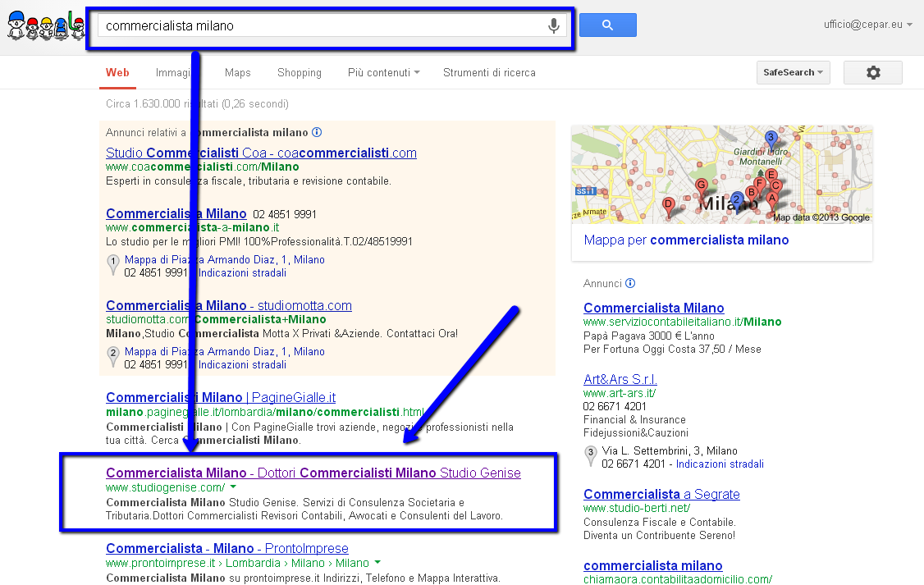The height and width of the screenshot is (585, 924).
Task: Click the green URL www.art-ars.it/
Action: pos(620,393)
